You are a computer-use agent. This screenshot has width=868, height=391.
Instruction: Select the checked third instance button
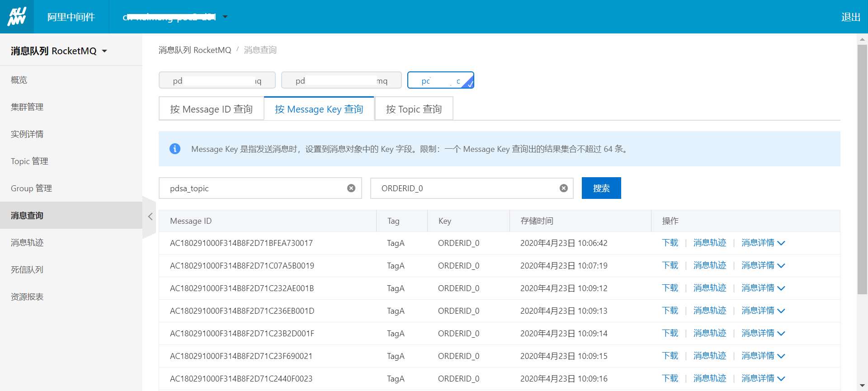click(441, 80)
